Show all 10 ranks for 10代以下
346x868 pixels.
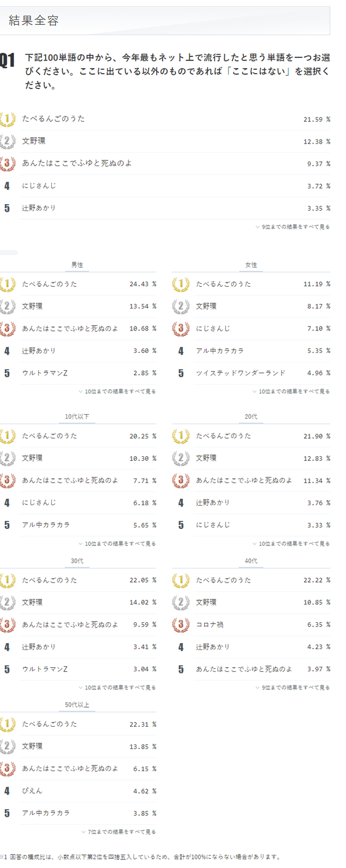point(117,544)
